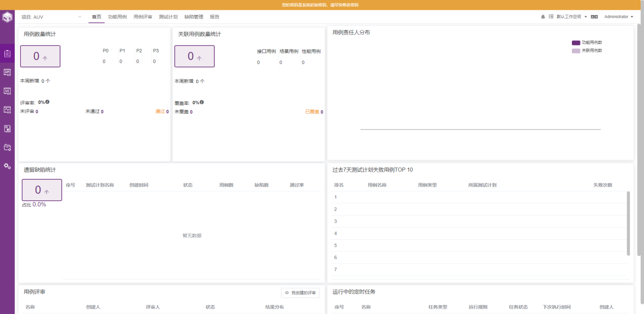Click the 占比 0.0% value
Screen dimensions: 644x314
pyautogui.click(x=34, y=205)
